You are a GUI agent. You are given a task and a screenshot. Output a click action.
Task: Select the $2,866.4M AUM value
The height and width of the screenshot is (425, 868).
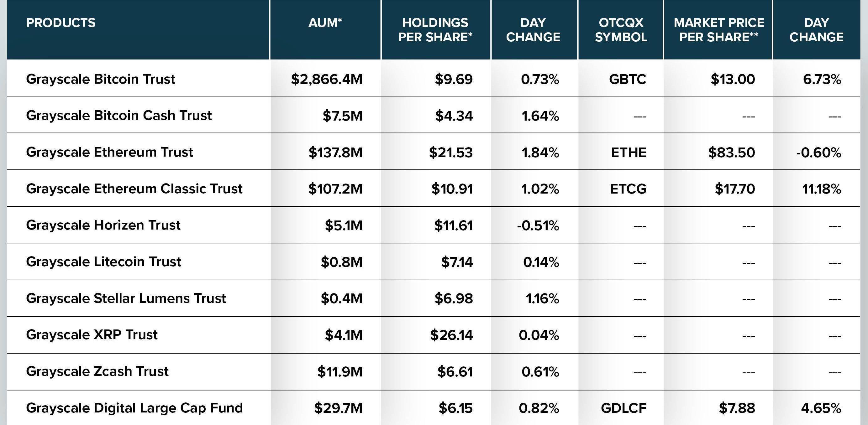point(327,80)
